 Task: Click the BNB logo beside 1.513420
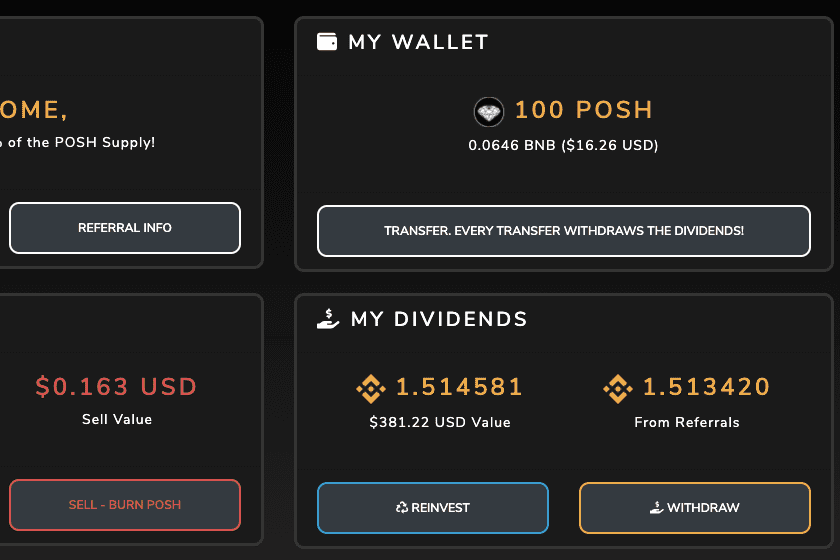(x=618, y=388)
